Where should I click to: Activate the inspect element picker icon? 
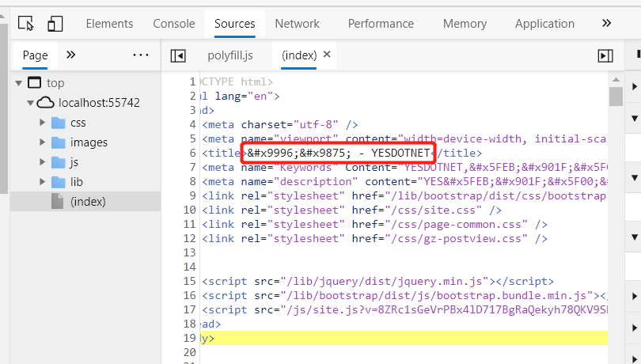(26, 23)
